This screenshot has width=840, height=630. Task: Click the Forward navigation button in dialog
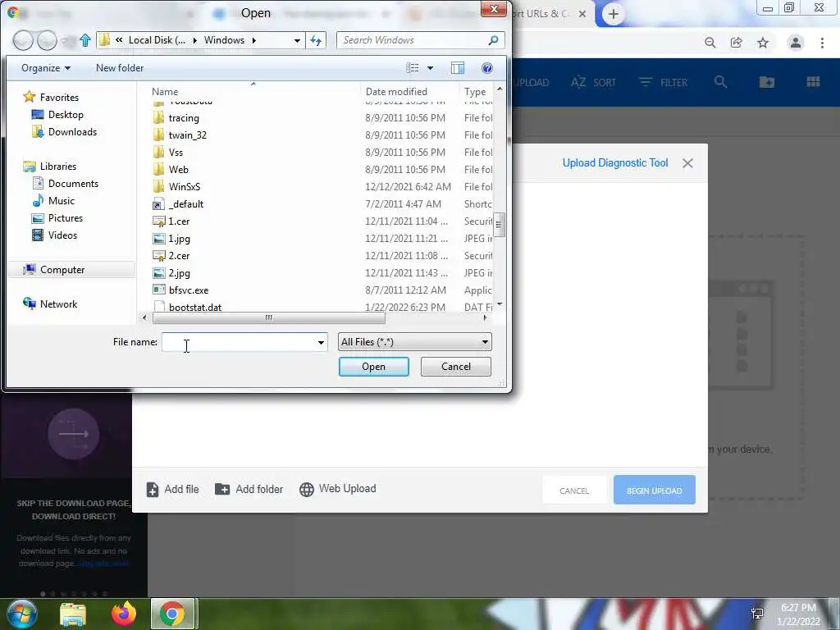click(x=47, y=40)
